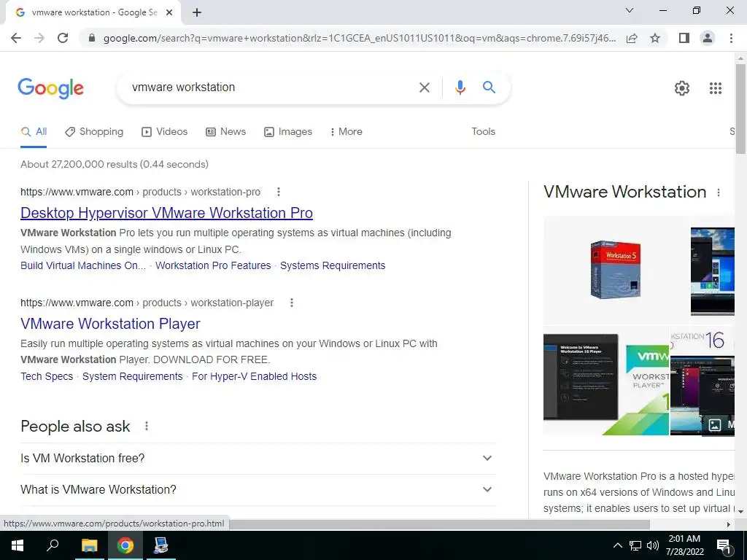Open knowledge panel three-dot options
The height and width of the screenshot is (560, 747).
(x=719, y=192)
